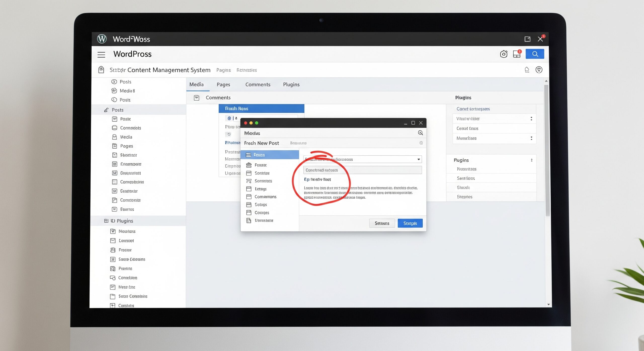Click the green dot in dialog title bar
Viewport: 644px width, 351px height.
point(257,123)
